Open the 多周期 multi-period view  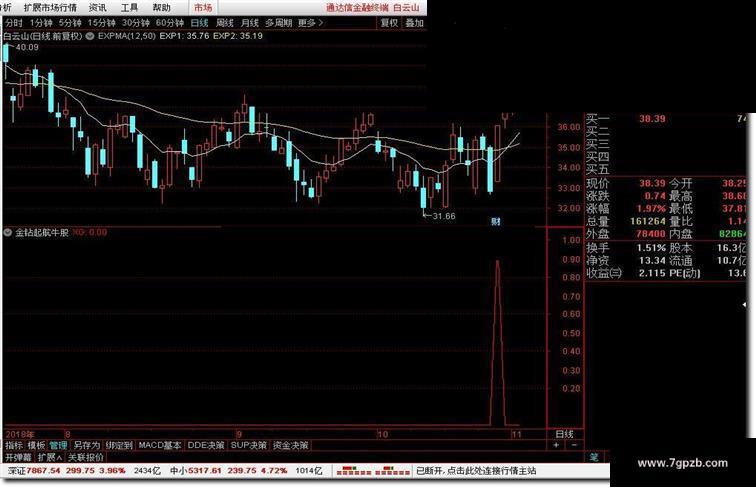point(278,23)
